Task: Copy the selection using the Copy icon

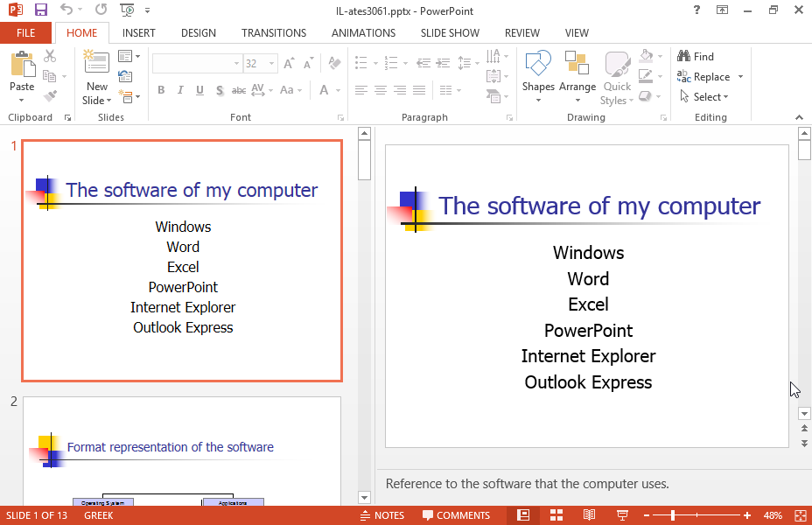Action: (50, 76)
